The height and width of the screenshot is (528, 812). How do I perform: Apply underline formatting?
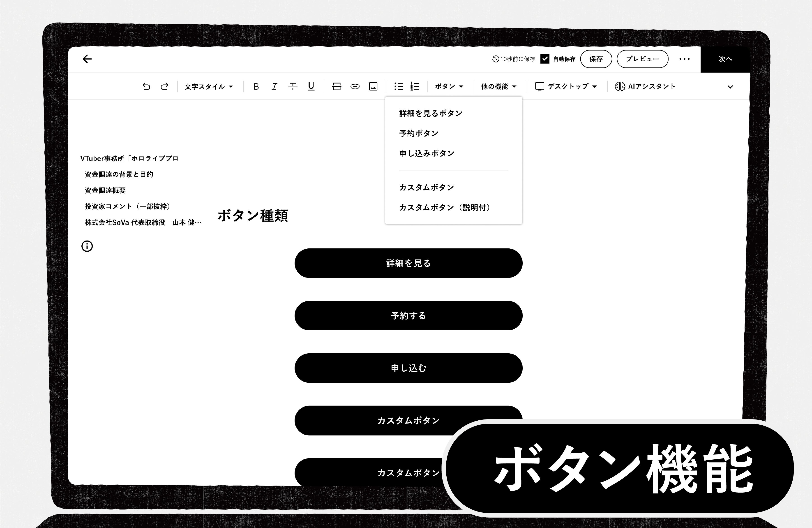(311, 86)
